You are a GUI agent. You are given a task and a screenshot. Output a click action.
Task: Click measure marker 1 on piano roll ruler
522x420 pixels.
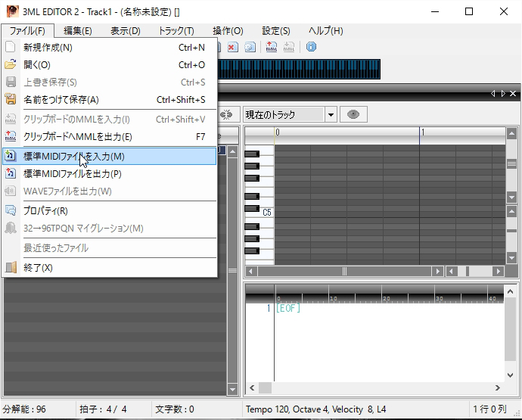[423, 132]
